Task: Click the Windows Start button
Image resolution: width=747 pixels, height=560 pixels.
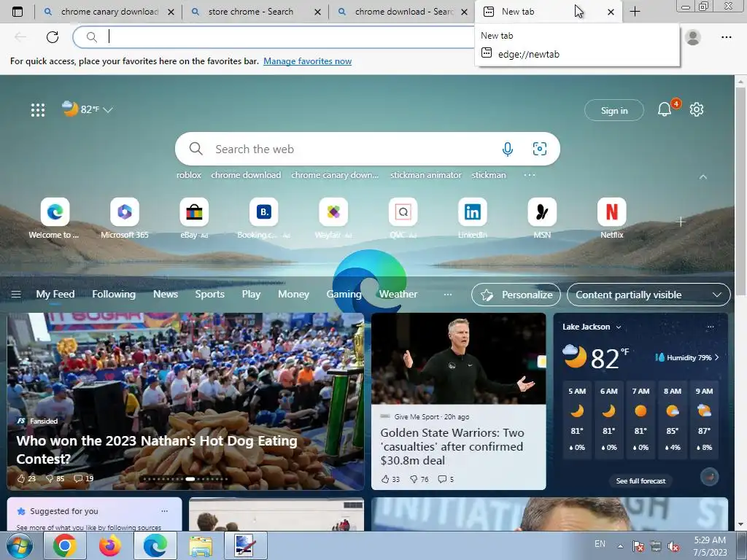Action: pyautogui.click(x=20, y=545)
